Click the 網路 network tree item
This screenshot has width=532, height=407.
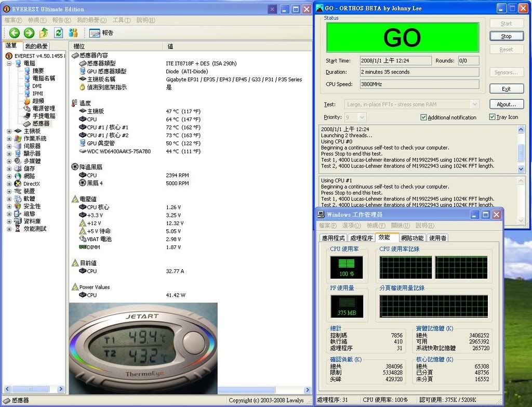29,176
